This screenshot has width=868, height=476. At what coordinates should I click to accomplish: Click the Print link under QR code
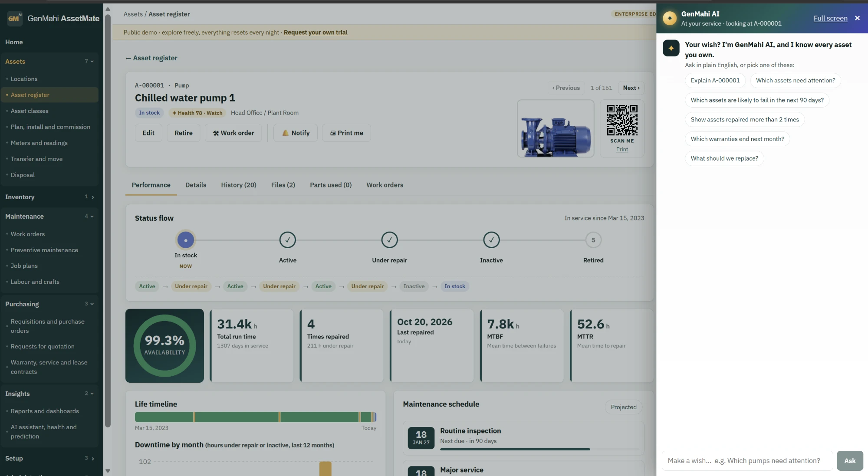pyautogui.click(x=622, y=149)
